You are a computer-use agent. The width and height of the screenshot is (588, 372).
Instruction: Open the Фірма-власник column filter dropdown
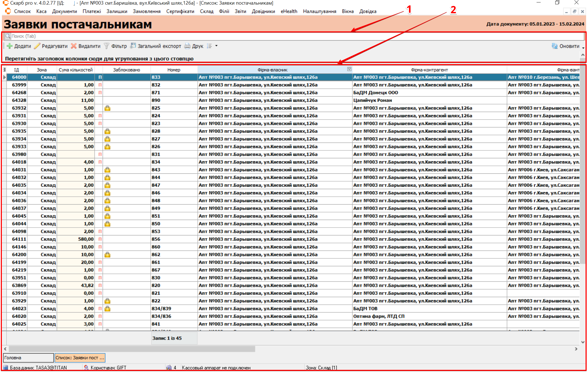(x=349, y=69)
